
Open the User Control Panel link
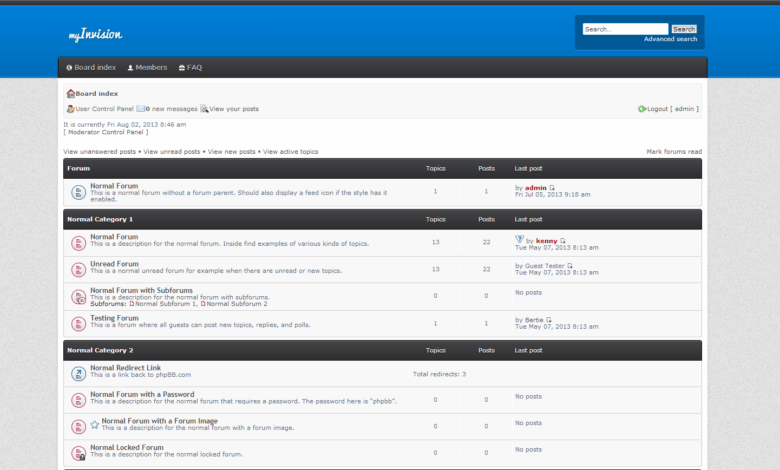click(104, 109)
